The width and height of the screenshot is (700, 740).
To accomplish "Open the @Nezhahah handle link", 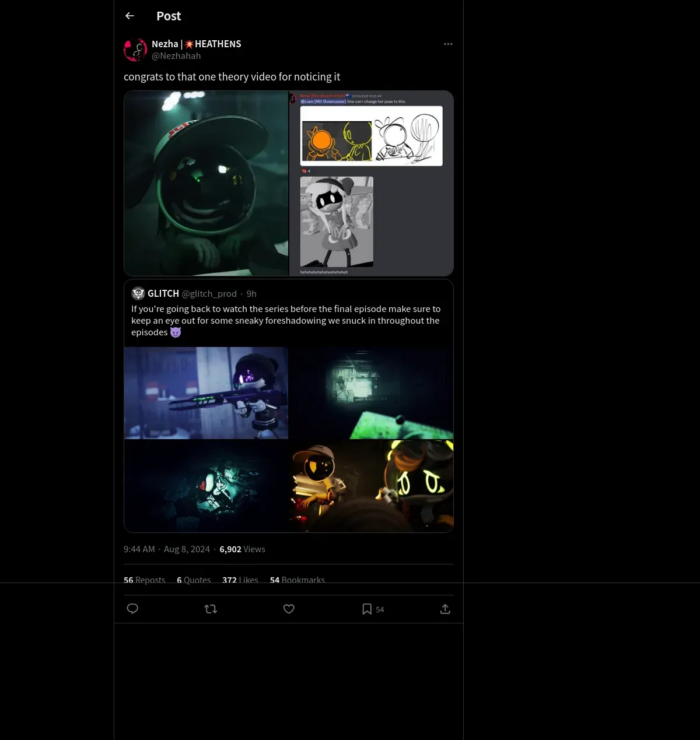I will point(176,56).
